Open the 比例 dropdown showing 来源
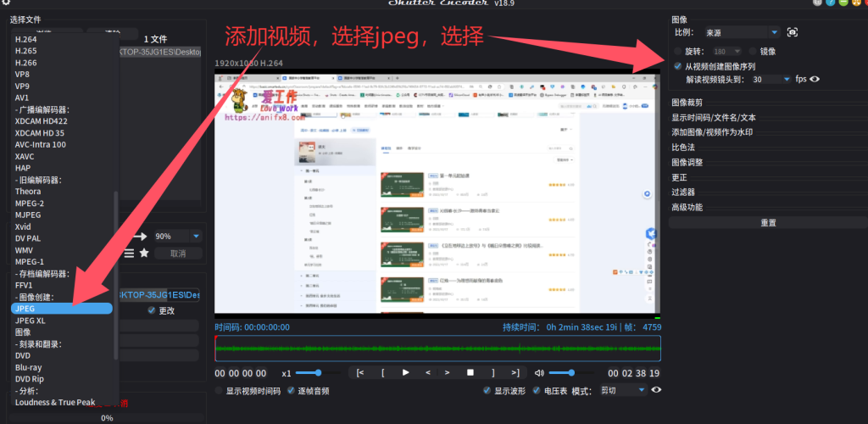This screenshot has width=868, height=424. pos(743,33)
